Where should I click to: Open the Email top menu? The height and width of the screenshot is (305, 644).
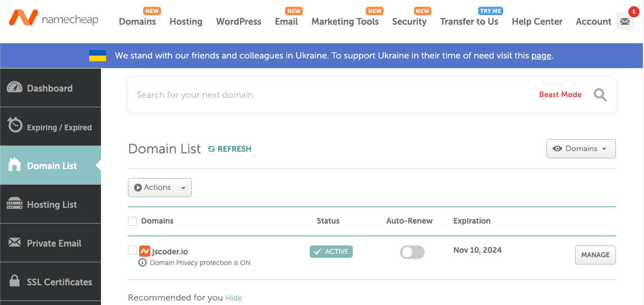pos(286,21)
